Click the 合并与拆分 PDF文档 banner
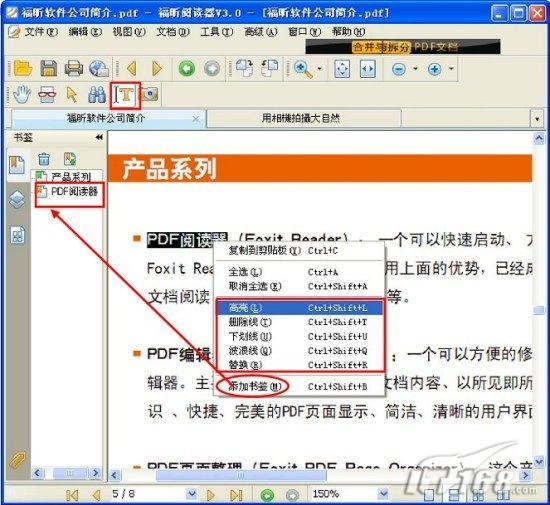550x505 pixels. pos(403,47)
